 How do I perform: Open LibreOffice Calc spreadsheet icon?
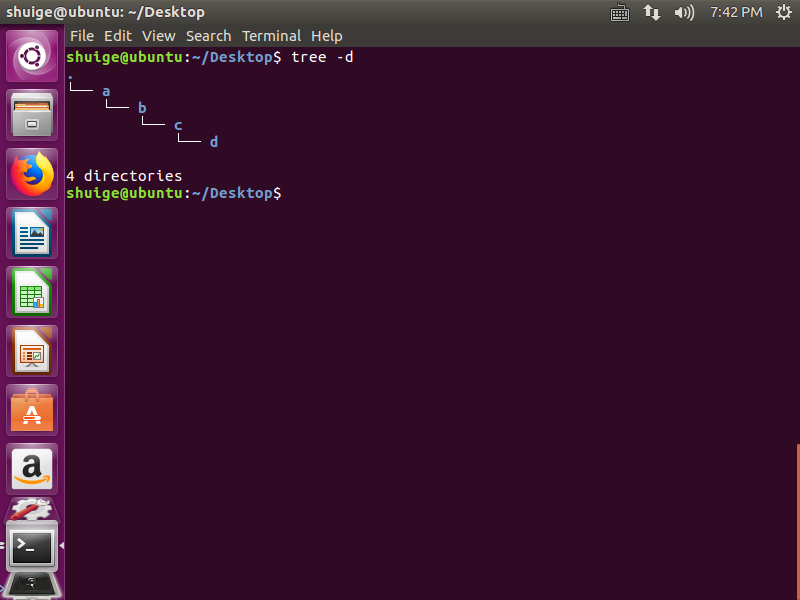[x=32, y=292]
